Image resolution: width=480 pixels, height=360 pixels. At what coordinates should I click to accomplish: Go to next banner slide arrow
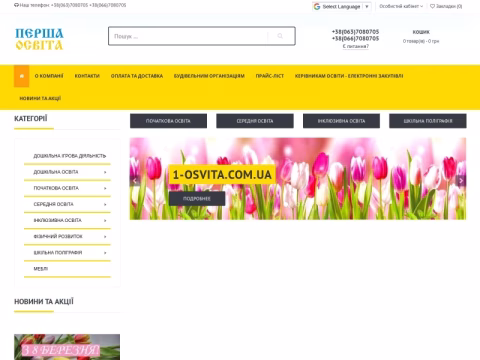point(461,181)
